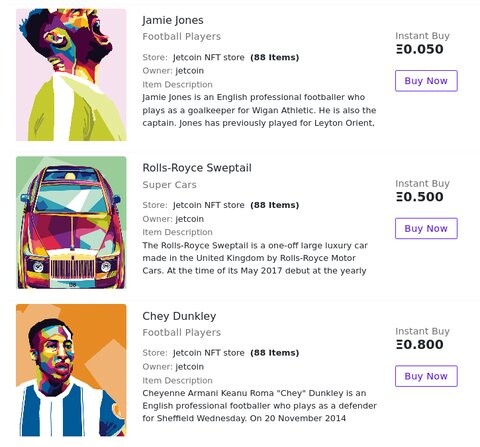Click the Ξ0.500 price of the Sweptail

(420, 197)
